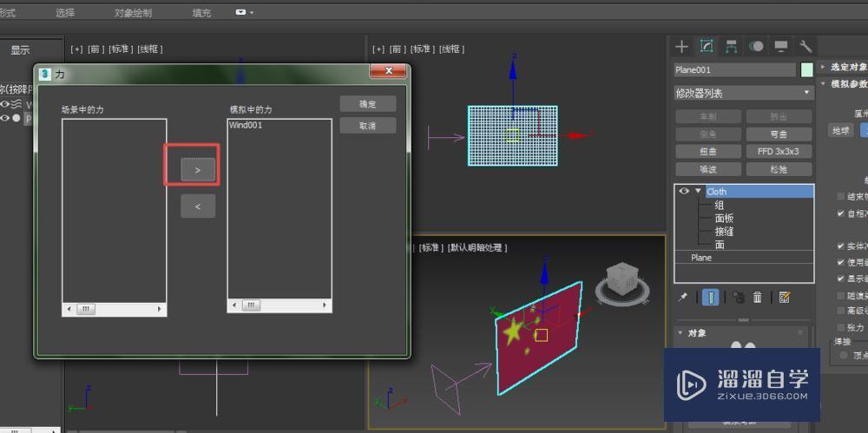The width and height of the screenshot is (868, 433).
Task: Toggle the 自相 checkbox
Action: [841, 213]
